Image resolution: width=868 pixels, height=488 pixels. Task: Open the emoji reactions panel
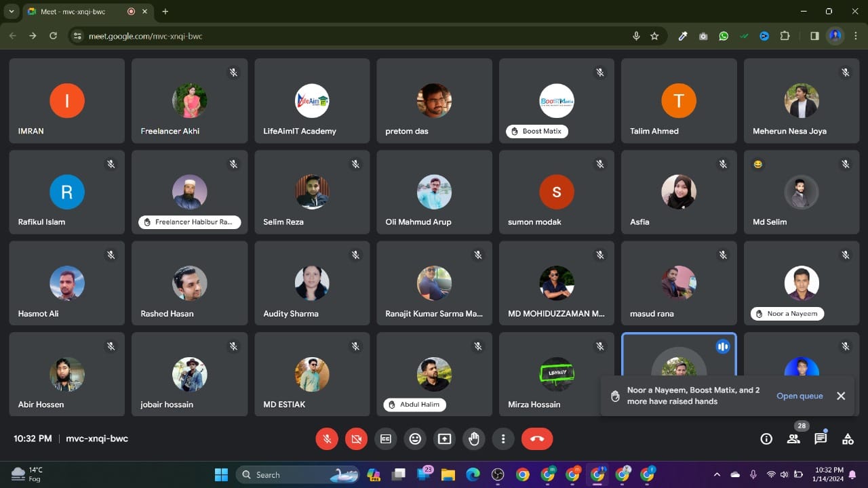[x=415, y=439]
